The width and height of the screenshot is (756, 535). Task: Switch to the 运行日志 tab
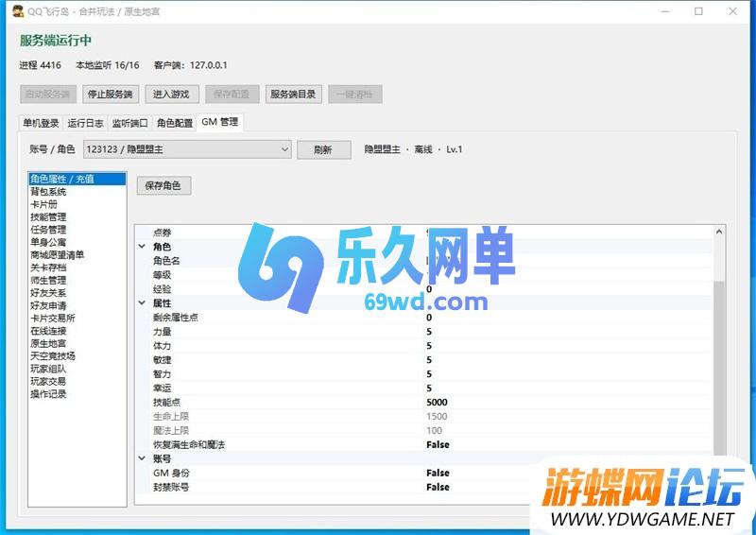[85, 123]
